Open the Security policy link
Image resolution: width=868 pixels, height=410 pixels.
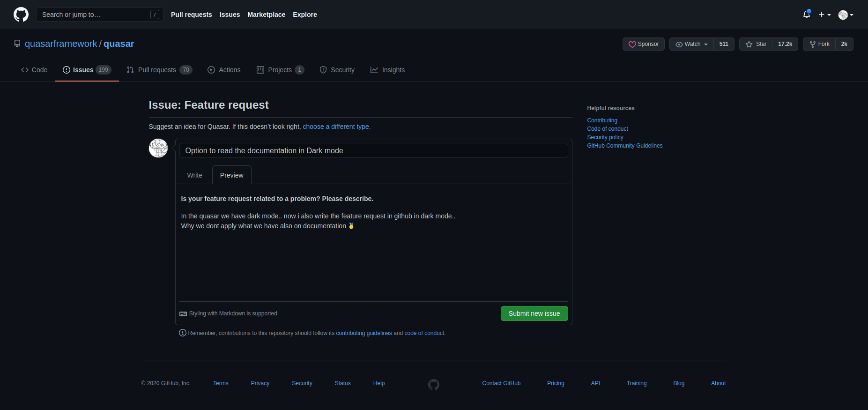605,137
